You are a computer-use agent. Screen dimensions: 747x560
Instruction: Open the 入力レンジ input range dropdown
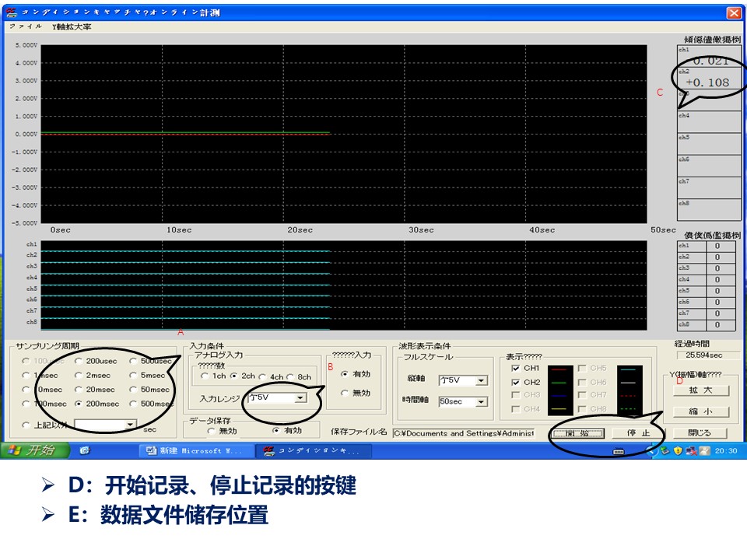click(300, 398)
